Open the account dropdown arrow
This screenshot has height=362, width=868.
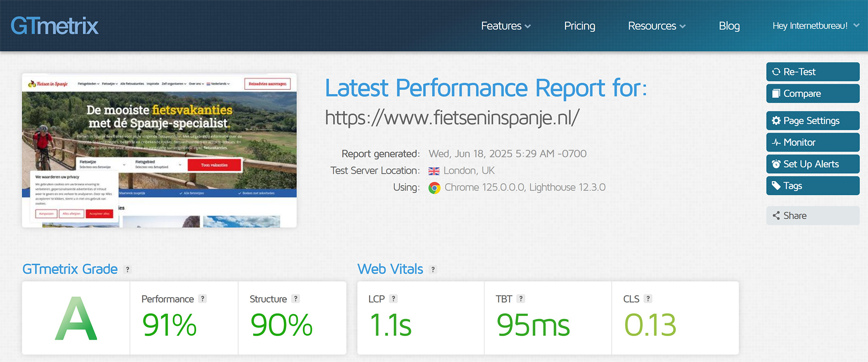[x=856, y=26]
